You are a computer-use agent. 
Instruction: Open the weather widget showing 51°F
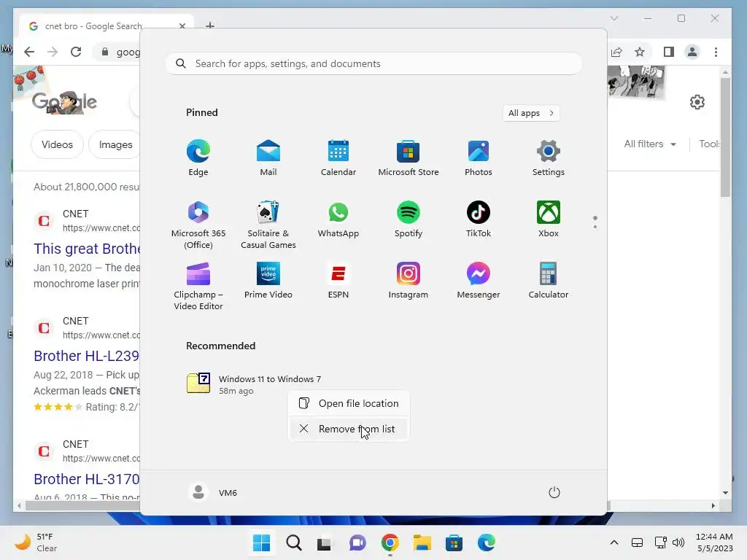36,542
